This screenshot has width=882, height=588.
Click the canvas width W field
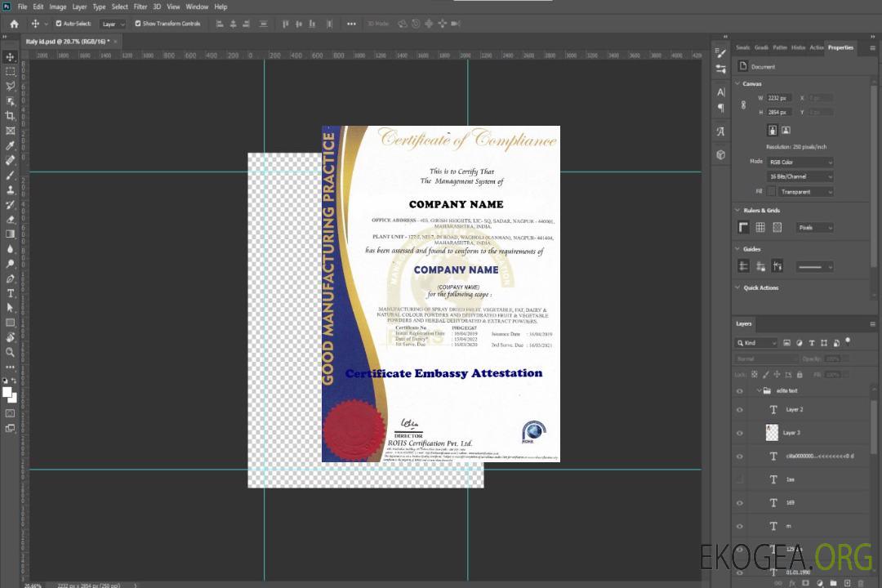pos(779,98)
